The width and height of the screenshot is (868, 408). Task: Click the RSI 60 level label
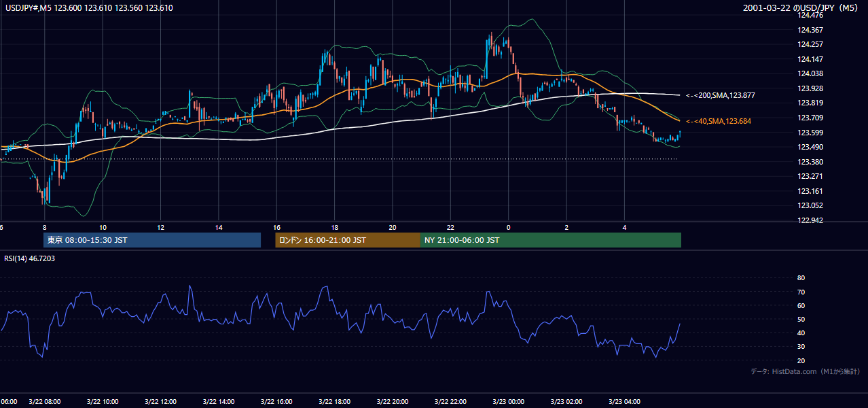(801, 305)
